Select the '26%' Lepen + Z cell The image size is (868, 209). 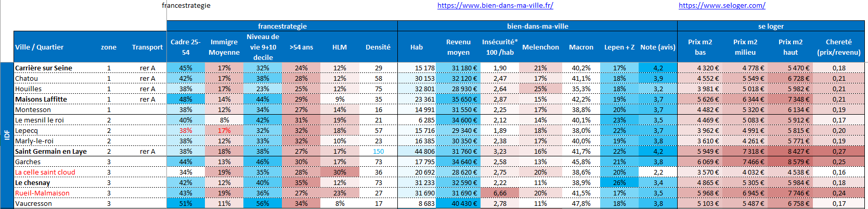coord(619,182)
